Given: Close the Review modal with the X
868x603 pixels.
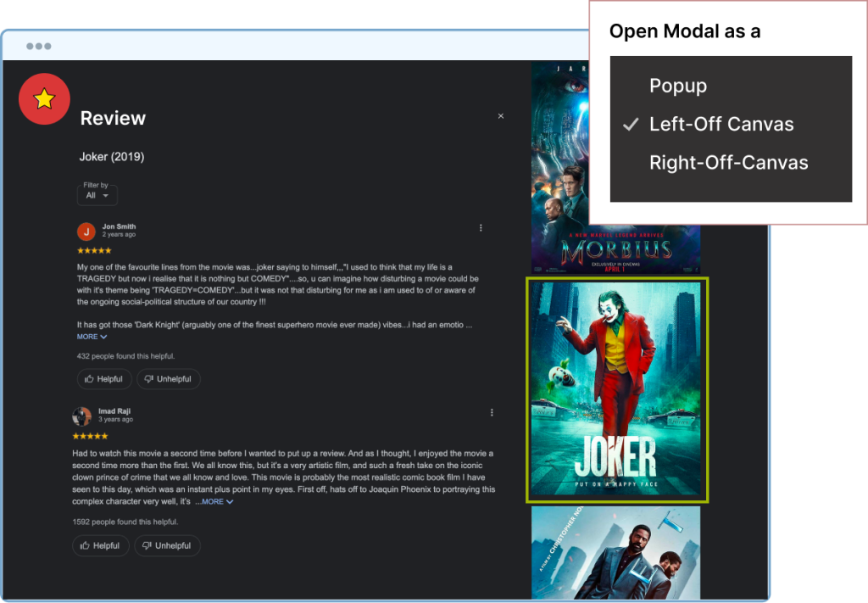Looking at the screenshot, I should pyautogui.click(x=500, y=116).
